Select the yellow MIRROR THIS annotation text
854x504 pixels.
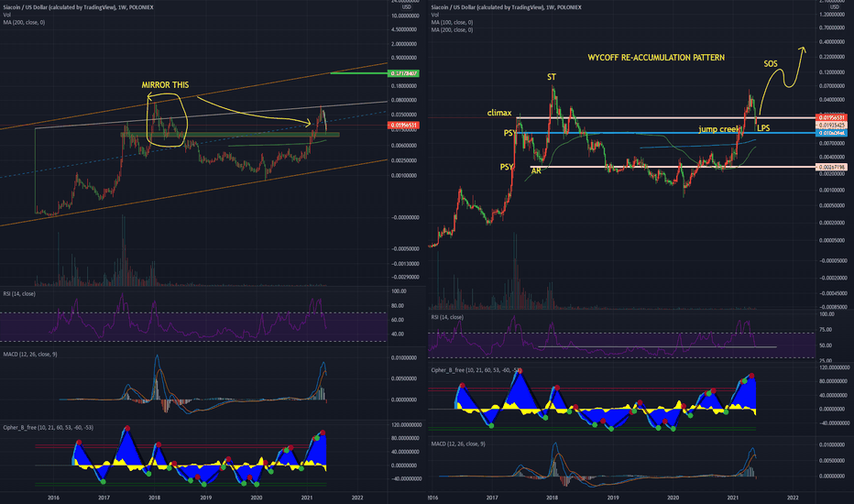click(x=165, y=85)
